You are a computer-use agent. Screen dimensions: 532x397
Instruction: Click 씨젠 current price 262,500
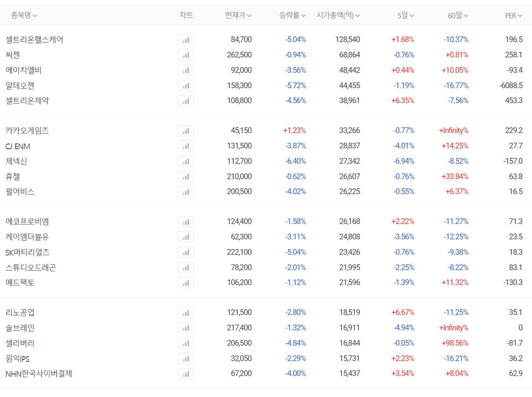click(239, 55)
